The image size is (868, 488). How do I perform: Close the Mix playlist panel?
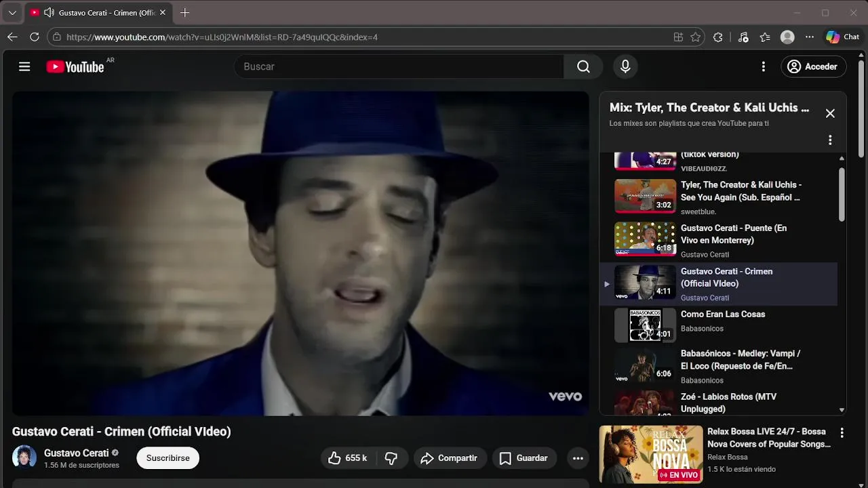830,113
